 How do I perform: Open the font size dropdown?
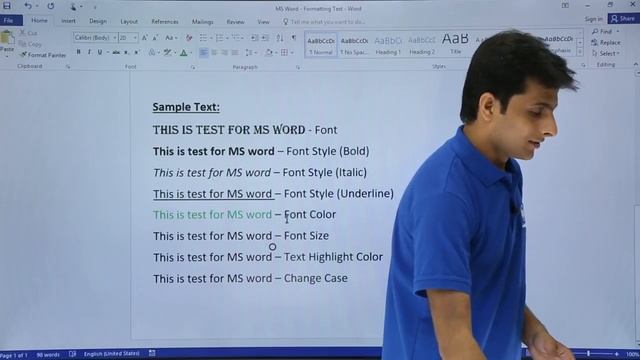tap(135, 38)
